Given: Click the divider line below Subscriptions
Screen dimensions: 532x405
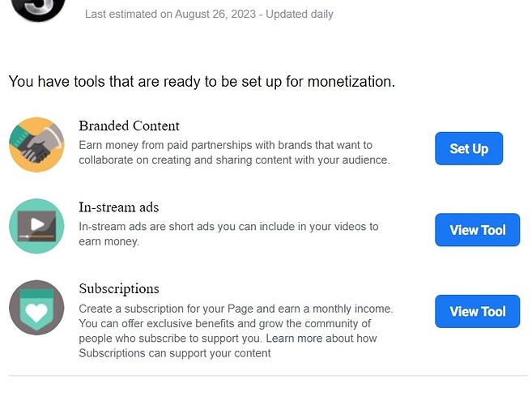Looking at the screenshot, I should click(x=267, y=376).
